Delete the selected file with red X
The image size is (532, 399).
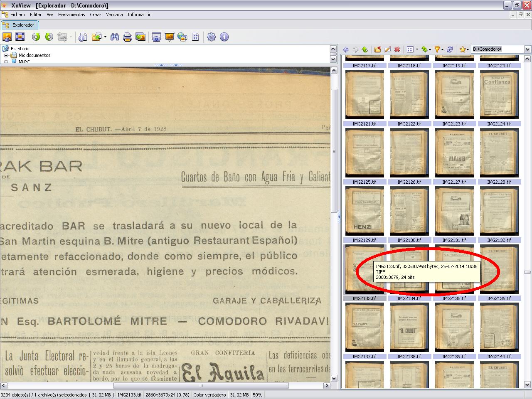pyautogui.click(x=397, y=49)
